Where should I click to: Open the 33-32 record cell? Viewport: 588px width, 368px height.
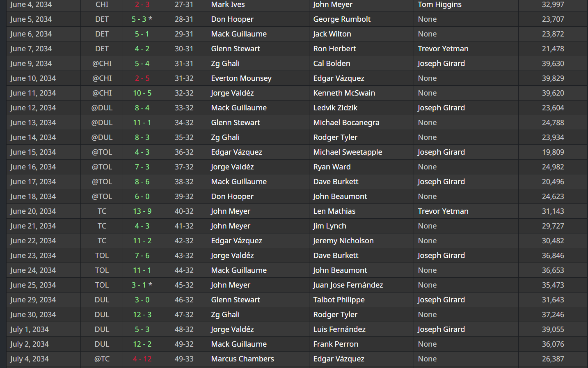(184, 108)
